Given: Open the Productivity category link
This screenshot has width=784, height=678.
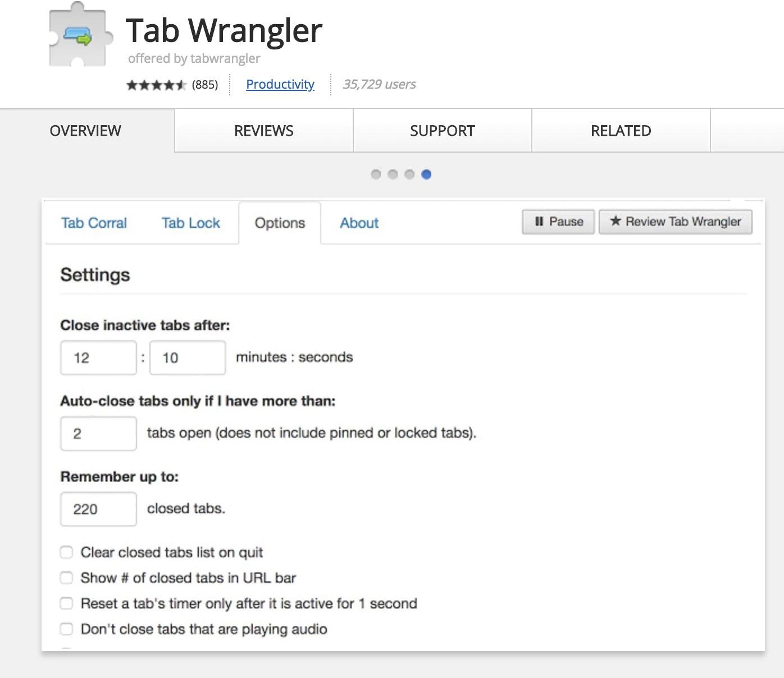Looking at the screenshot, I should point(280,84).
